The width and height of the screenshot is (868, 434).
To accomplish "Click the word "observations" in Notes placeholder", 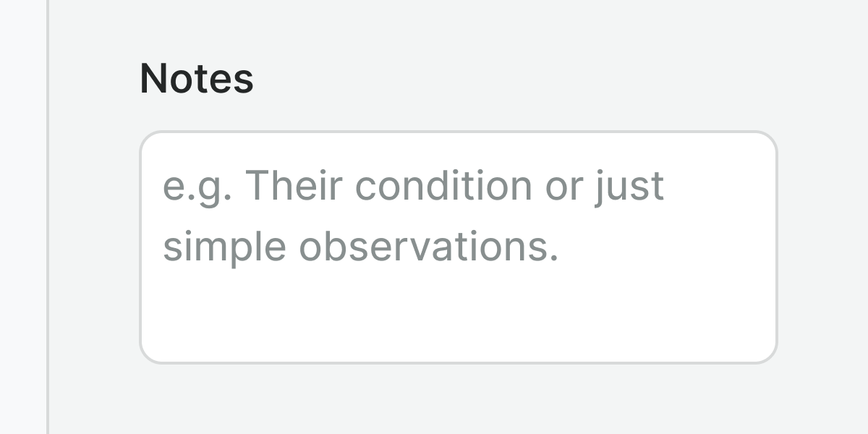I will (x=423, y=247).
